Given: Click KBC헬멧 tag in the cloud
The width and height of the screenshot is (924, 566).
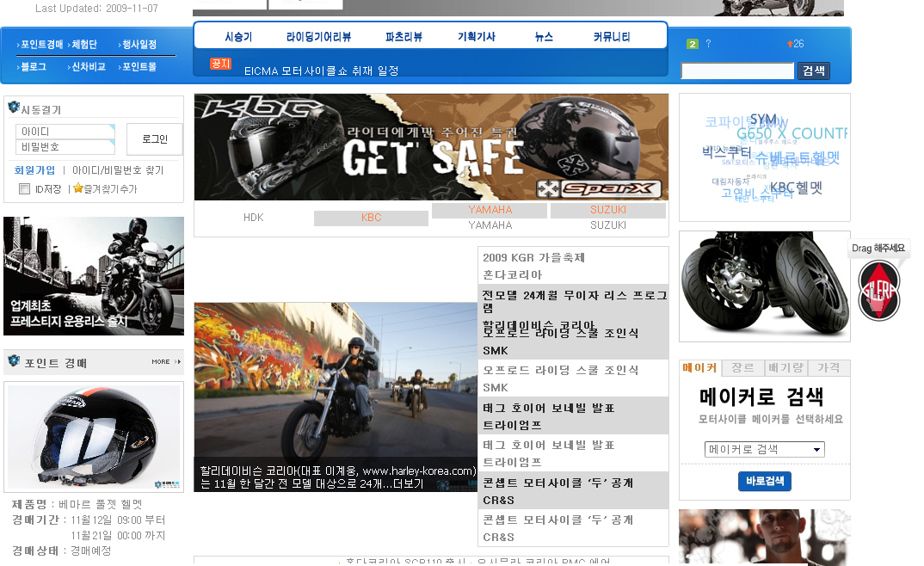Looking at the screenshot, I should click(796, 188).
